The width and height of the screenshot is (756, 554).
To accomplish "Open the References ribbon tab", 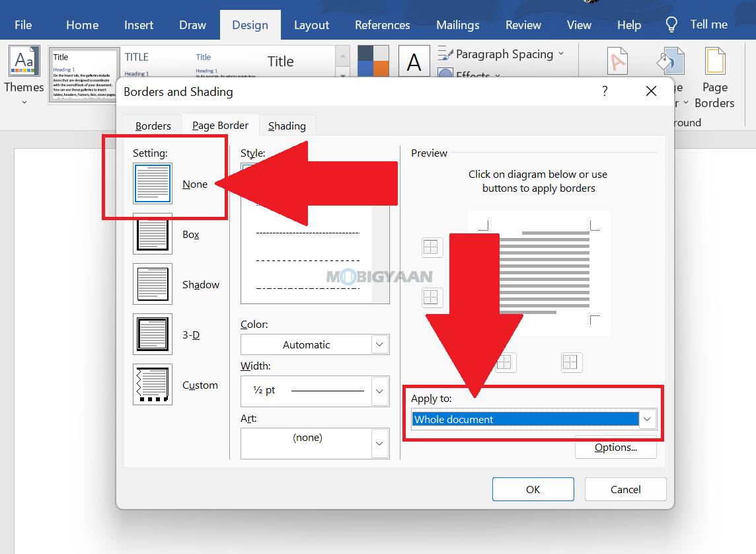I will 383,25.
